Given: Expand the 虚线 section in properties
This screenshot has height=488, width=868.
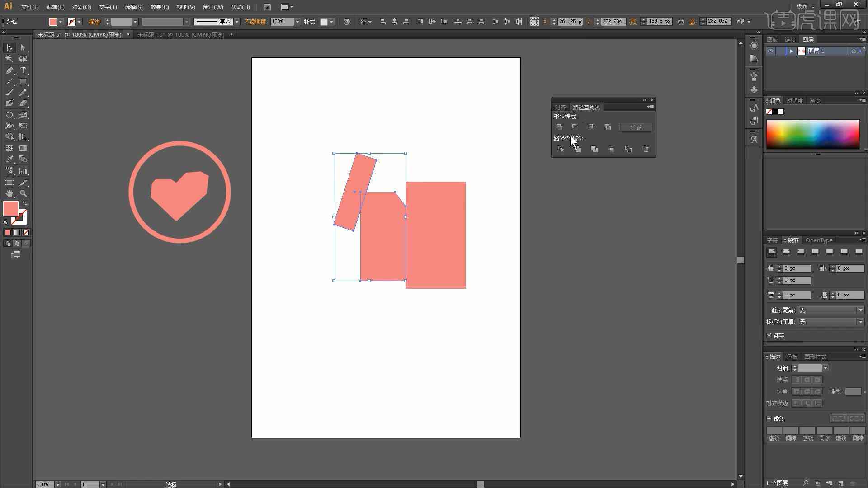Looking at the screenshot, I should 769,418.
